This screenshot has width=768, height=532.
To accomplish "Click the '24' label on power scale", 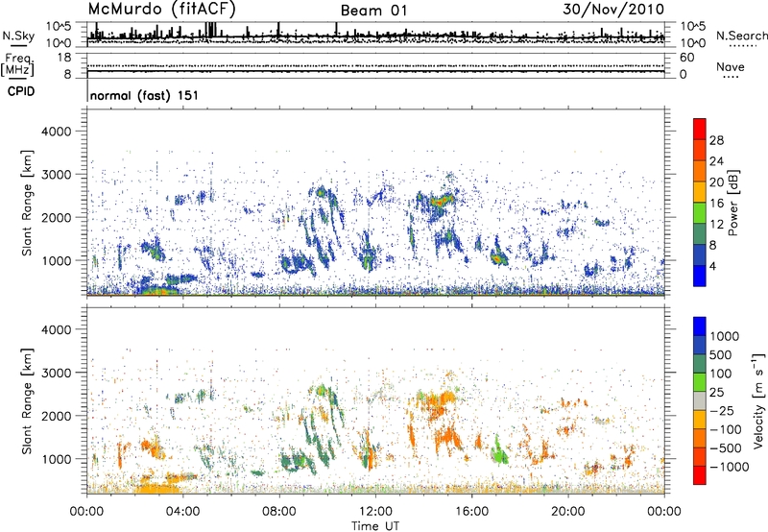I will click(716, 161).
